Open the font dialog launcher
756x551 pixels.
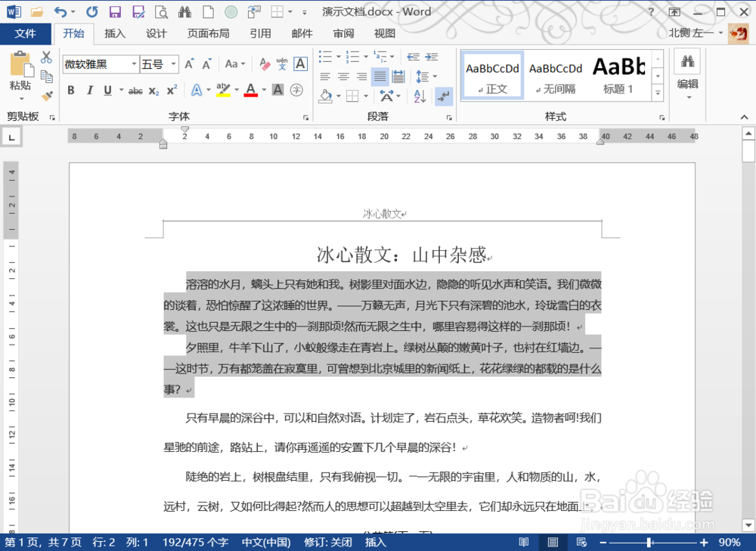(x=305, y=117)
